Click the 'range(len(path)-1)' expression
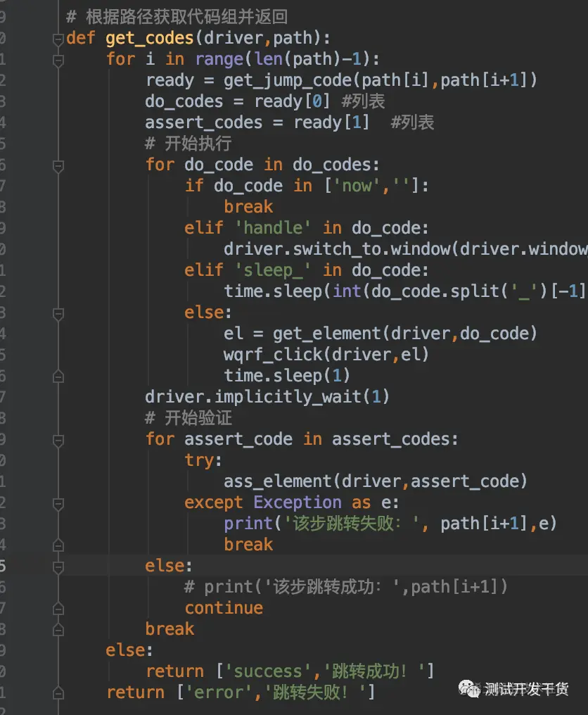This screenshot has height=715, width=588. coord(282,59)
